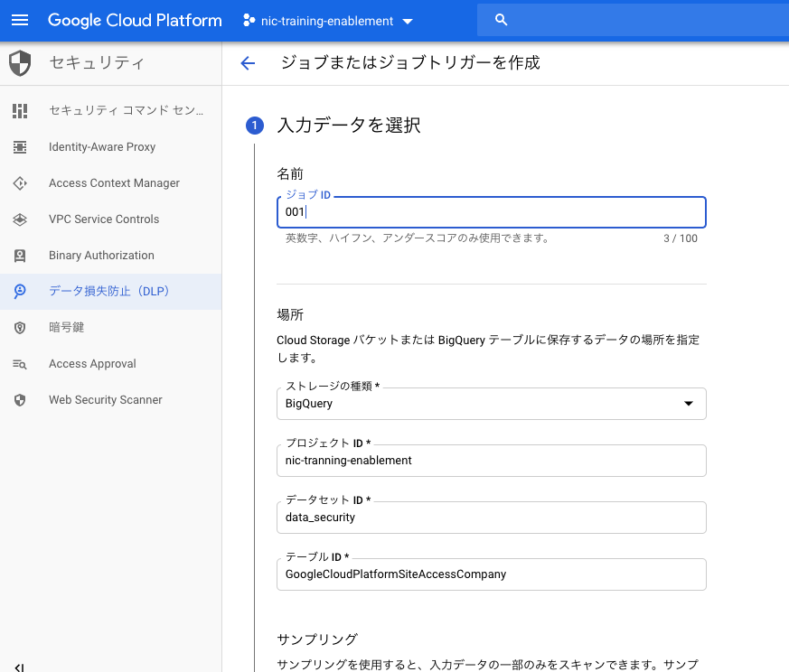The image size is (789, 672).
Task: Click the セキュリティ sidebar heading
Action: point(97,63)
